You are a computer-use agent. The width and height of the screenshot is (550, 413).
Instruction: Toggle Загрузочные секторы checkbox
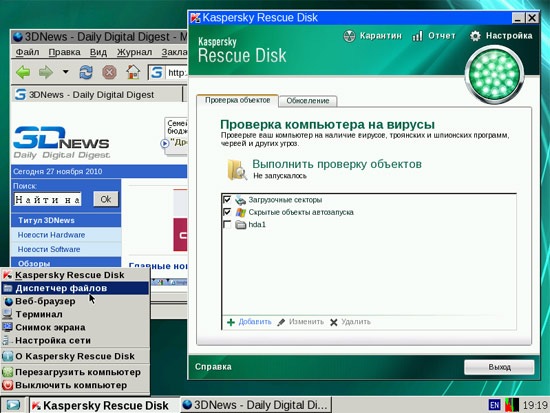pos(227,200)
